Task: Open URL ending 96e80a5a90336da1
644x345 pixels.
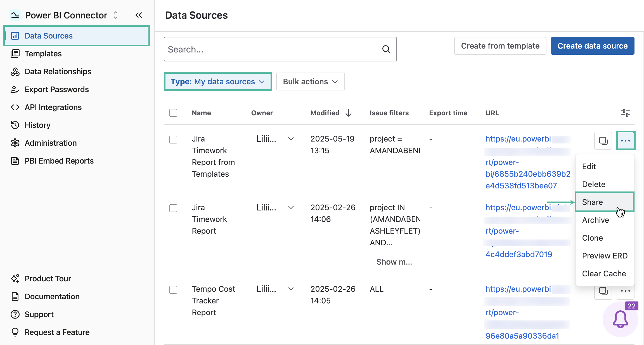Action: [x=528, y=312]
